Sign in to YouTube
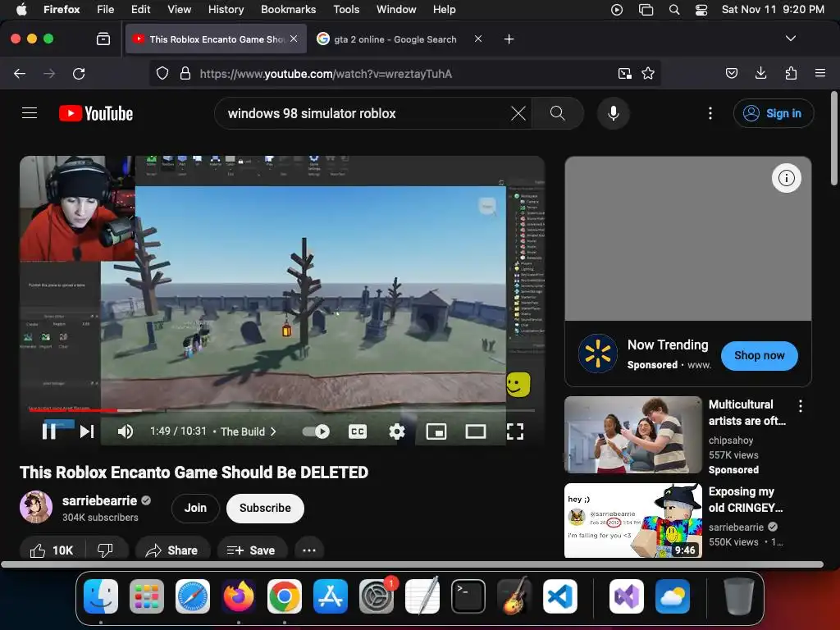 click(773, 113)
